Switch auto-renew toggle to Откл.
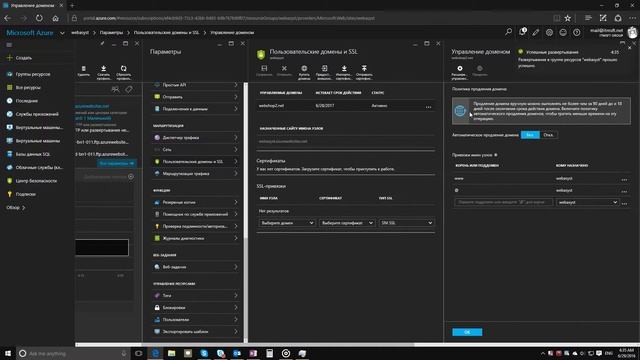The width and height of the screenshot is (640, 360). [x=548, y=135]
